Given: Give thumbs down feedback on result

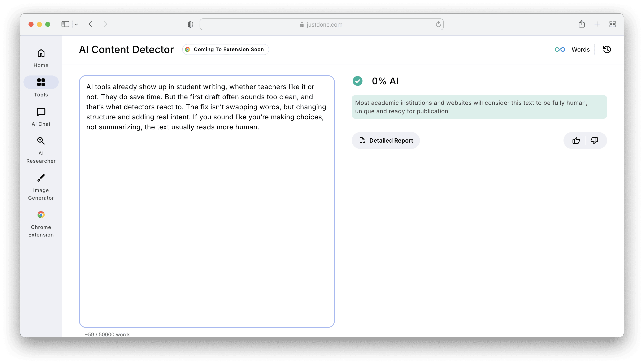Looking at the screenshot, I should [x=594, y=140].
